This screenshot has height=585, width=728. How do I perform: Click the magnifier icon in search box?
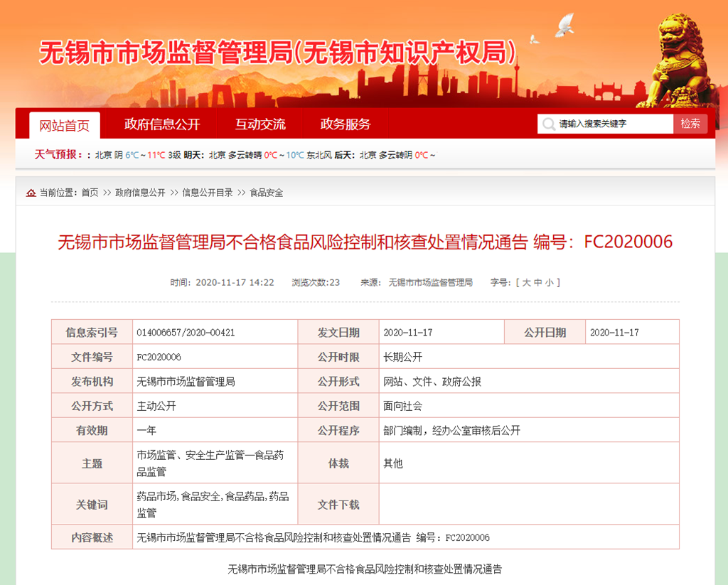click(548, 124)
